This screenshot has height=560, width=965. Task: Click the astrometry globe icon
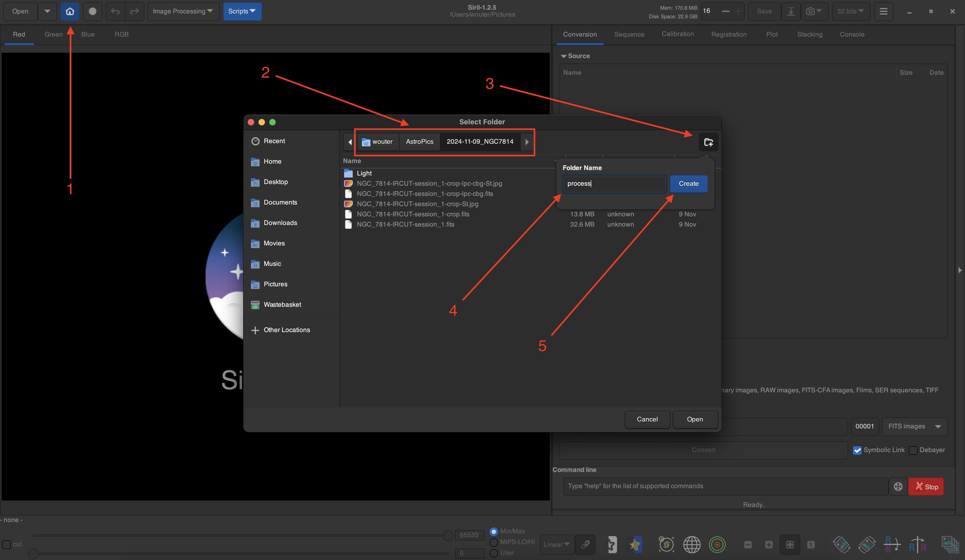click(692, 544)
